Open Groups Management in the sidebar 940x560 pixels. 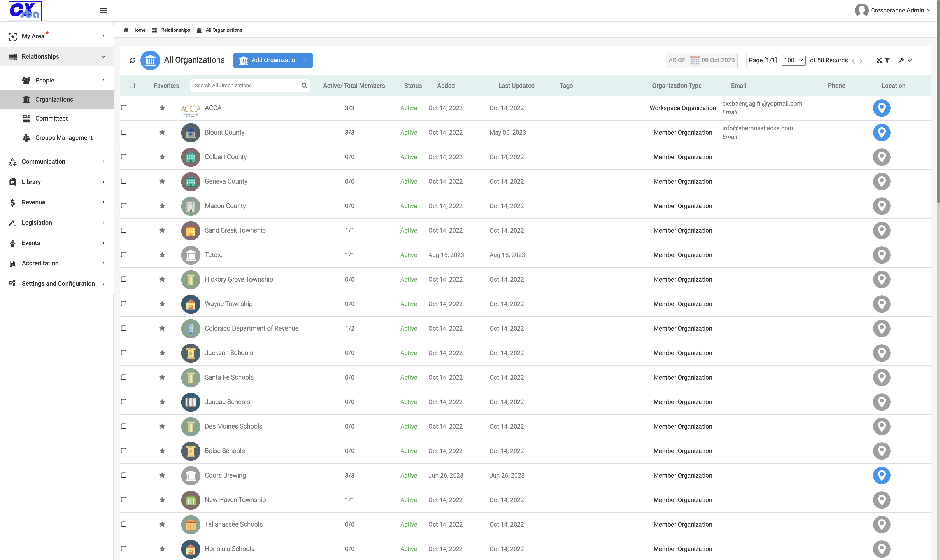57,138
